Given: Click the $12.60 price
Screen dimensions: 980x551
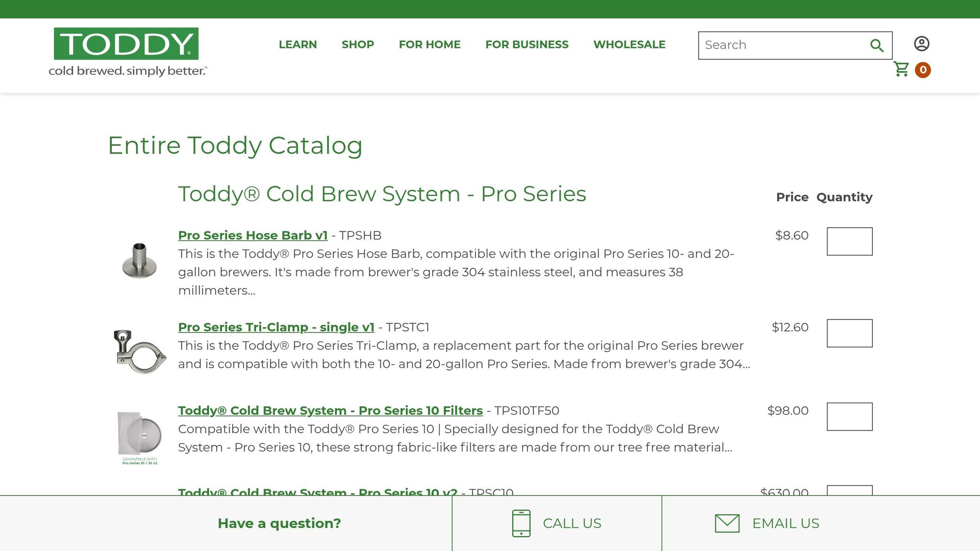Looking at the screenshot, I should [x=790, y=327].
